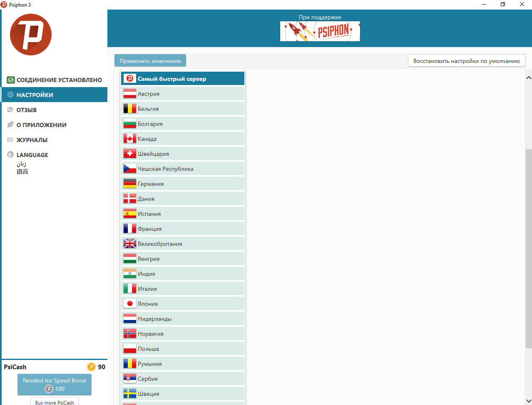Click the Japan flag icon
The image size is (532, 405).
130,304
